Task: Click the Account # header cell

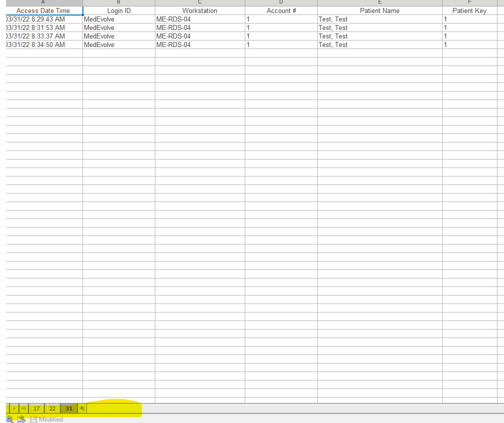Action: click(281, 10)
